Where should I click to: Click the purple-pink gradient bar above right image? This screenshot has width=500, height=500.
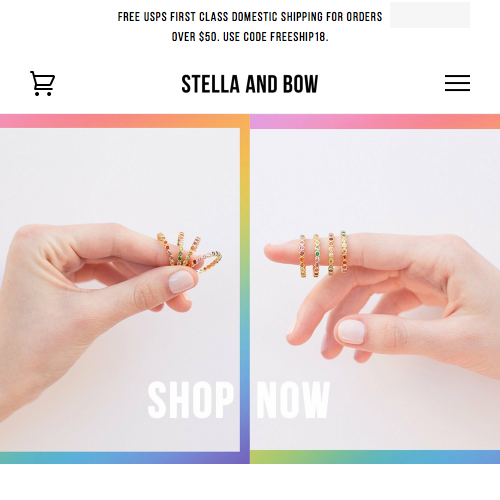click(x=375, y=122)
